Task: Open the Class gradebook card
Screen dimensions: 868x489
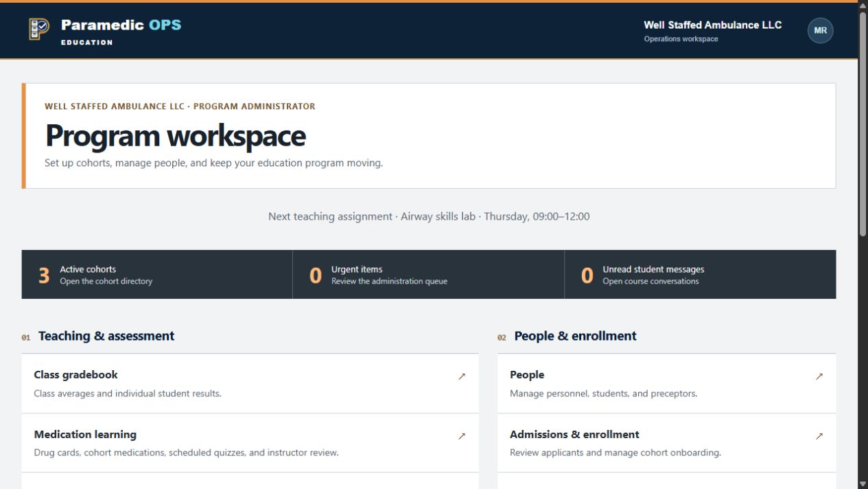Action: pos(250,384)
